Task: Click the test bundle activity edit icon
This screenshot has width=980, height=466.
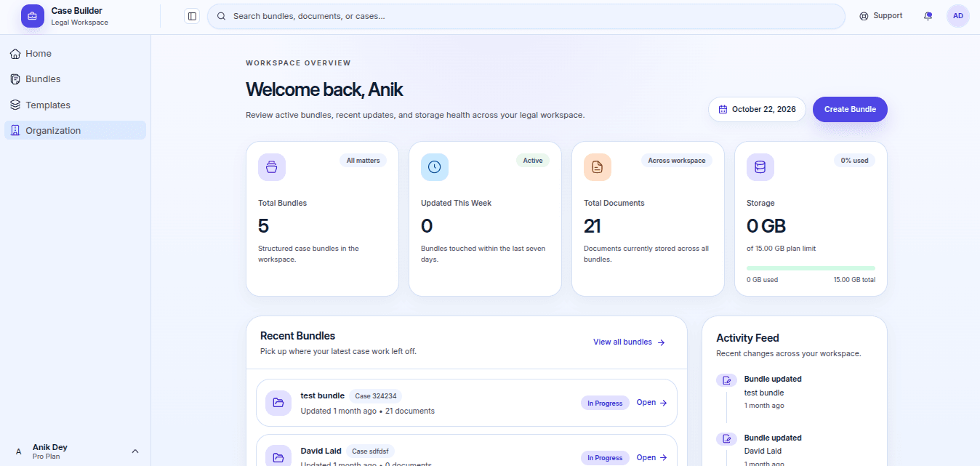Action: pos(726,380)
